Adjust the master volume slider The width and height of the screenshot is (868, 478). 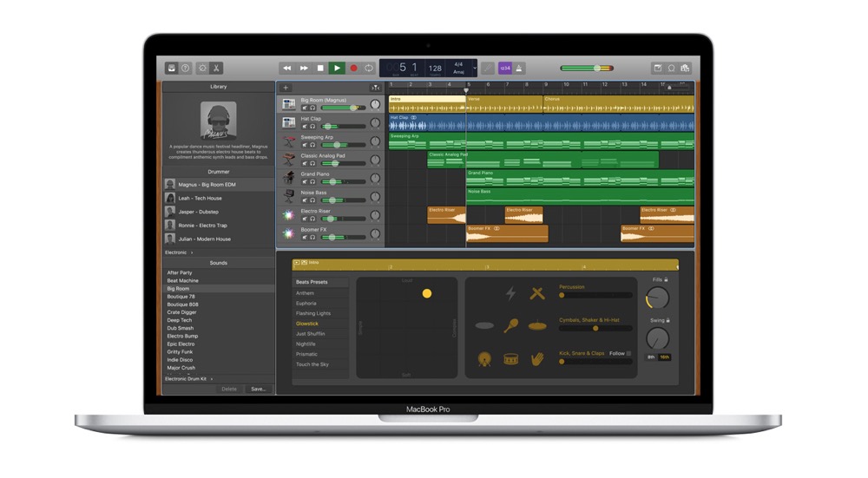pos(587,68)
